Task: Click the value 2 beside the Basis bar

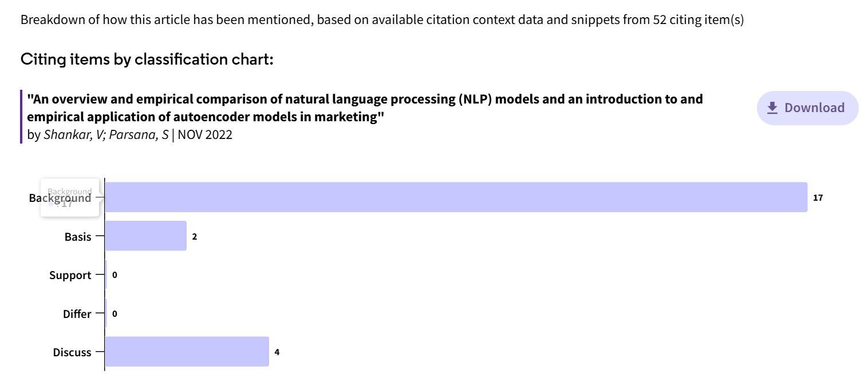Action: click(x=195, y=237)
